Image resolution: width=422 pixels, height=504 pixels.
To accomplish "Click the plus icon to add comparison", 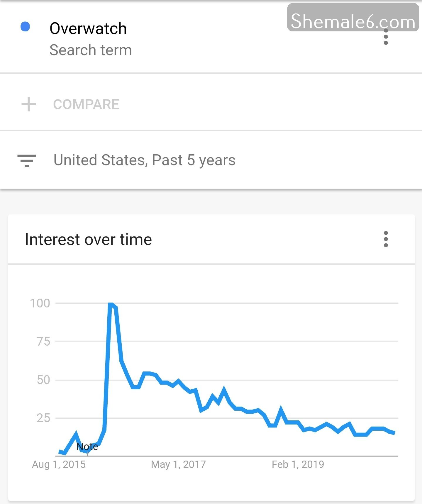I will coord(29,104).
